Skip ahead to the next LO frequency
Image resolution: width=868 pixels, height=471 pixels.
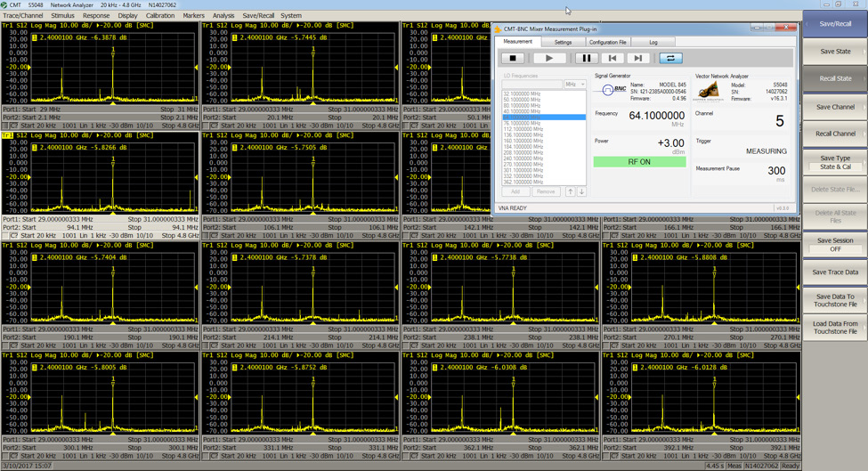[637, 58]
